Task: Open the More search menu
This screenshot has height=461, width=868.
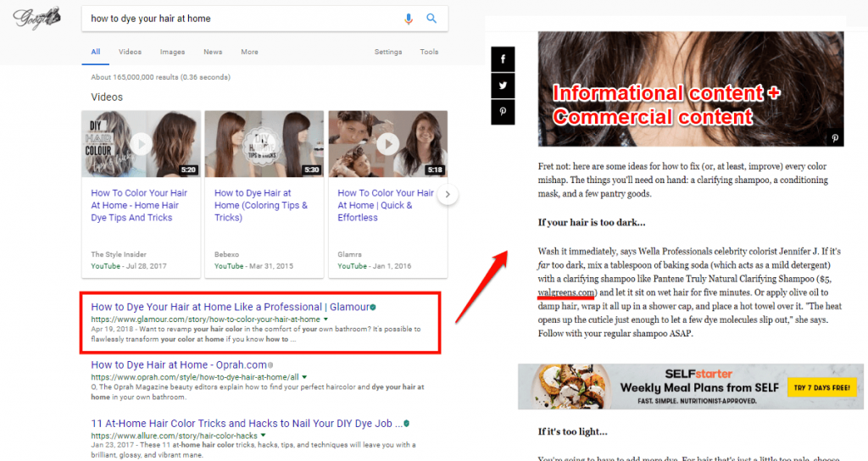Action: tap(249, 52)
